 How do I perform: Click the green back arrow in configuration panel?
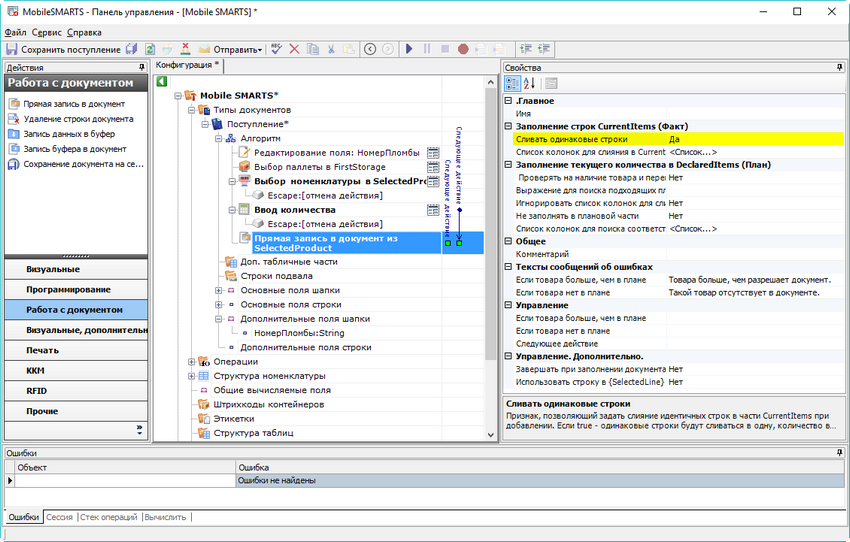(162, 81)
